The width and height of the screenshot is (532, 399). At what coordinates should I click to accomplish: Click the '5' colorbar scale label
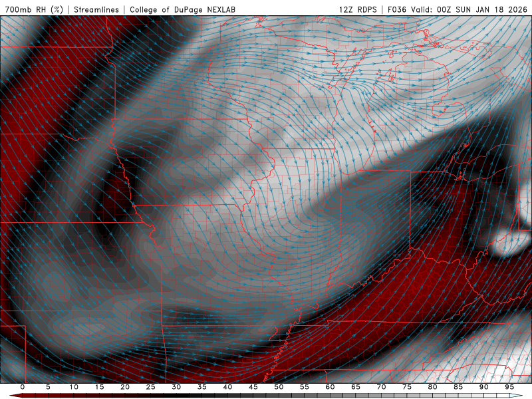(48, 387)
